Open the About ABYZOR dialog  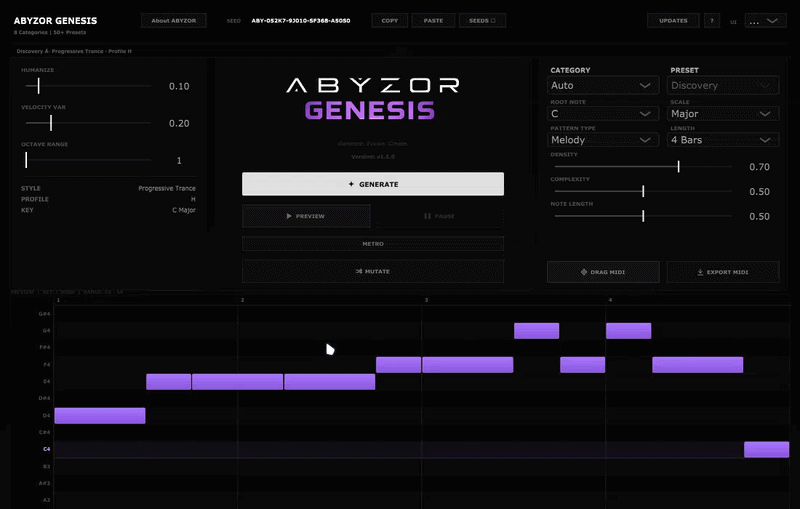pyautogui.click(x=173, y=20)
